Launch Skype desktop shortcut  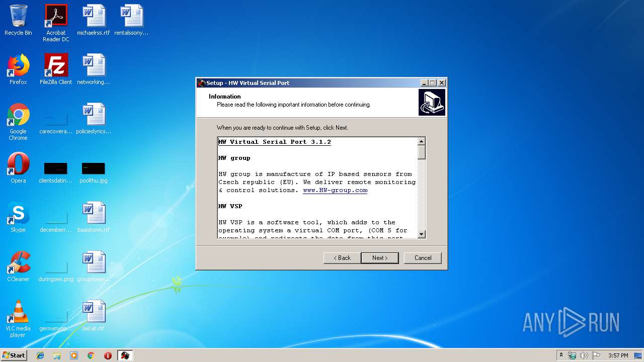[x=18, y=217]
